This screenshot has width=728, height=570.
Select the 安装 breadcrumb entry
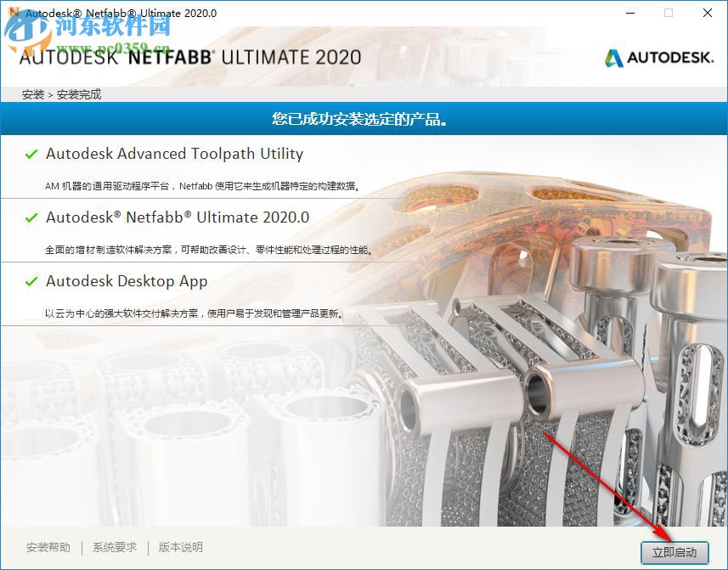(31, 94)
